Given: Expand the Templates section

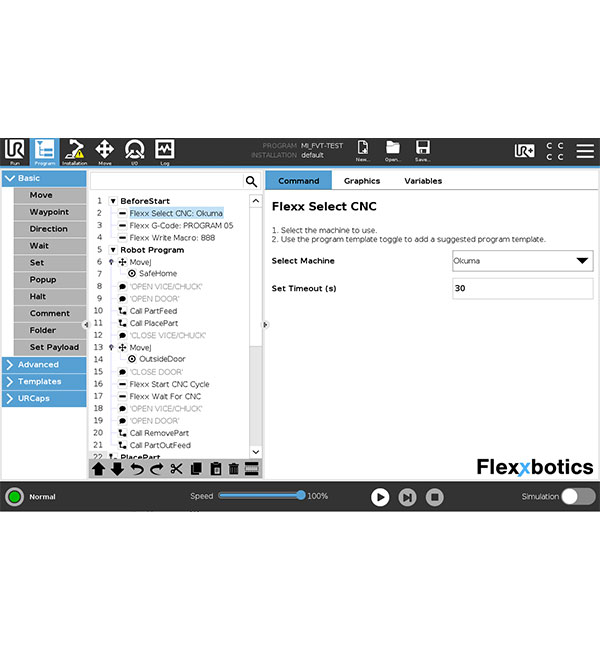Looking at the screenshot, I should [x=44, y=382].
